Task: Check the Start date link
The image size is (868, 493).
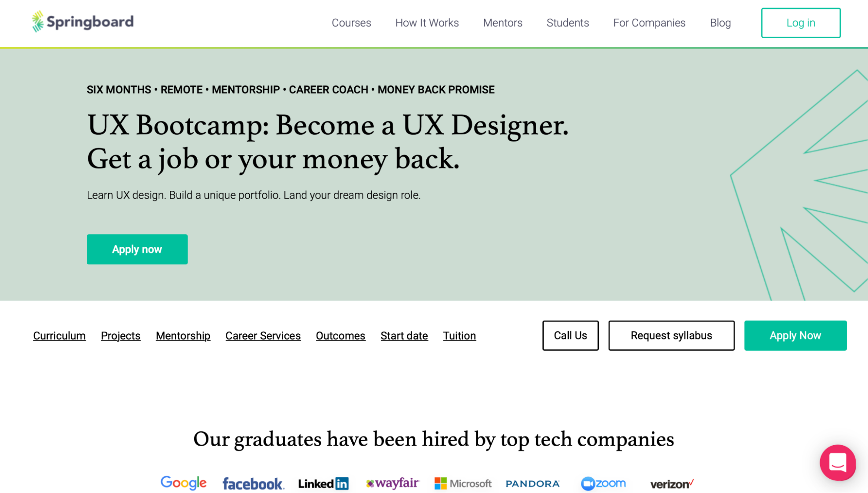Action: pyautogui.click(x=404, y=335)
